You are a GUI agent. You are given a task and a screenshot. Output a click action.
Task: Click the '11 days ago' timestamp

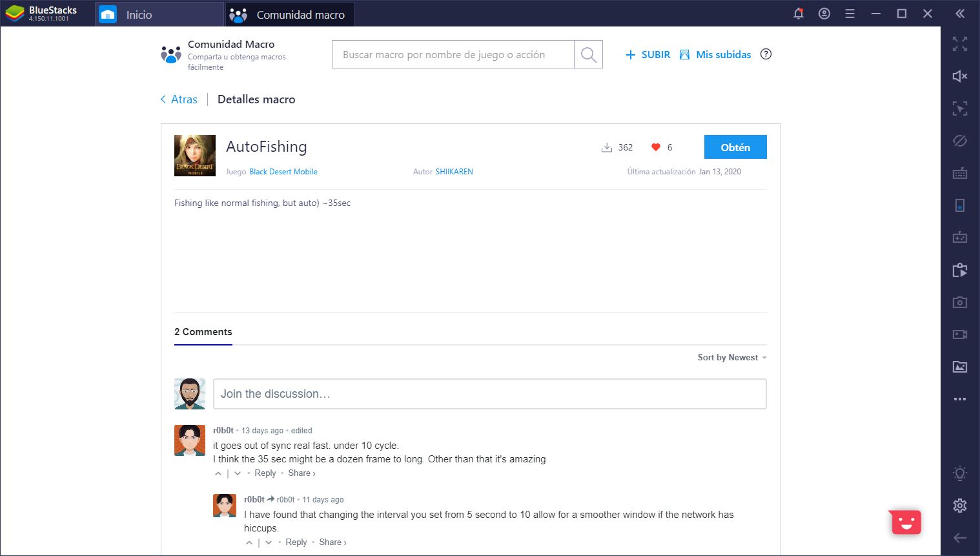pos(323,500)
